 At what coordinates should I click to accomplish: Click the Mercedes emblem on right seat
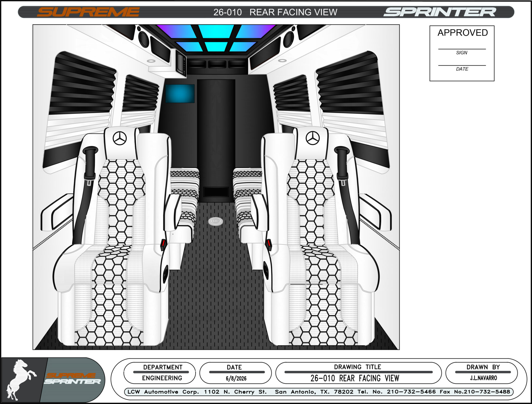point(313,138)
